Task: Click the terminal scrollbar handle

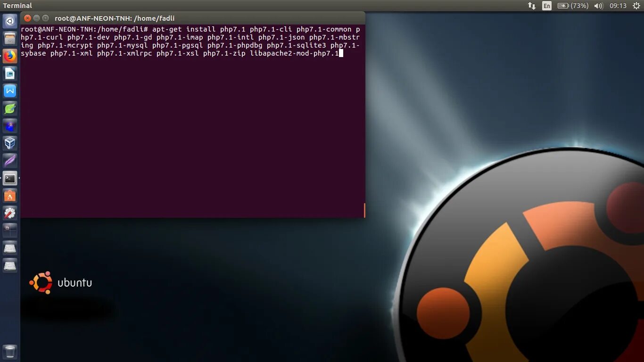Action: point(364,210)
